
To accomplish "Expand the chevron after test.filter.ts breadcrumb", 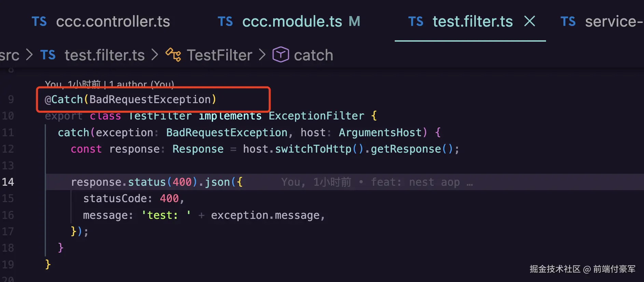I will coord(155,55).
